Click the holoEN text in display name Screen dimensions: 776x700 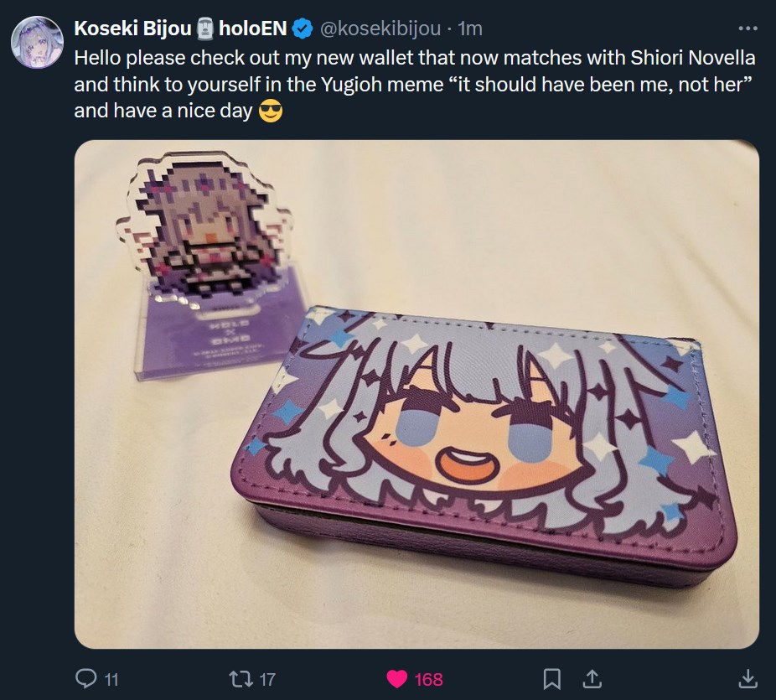(253, 29)
